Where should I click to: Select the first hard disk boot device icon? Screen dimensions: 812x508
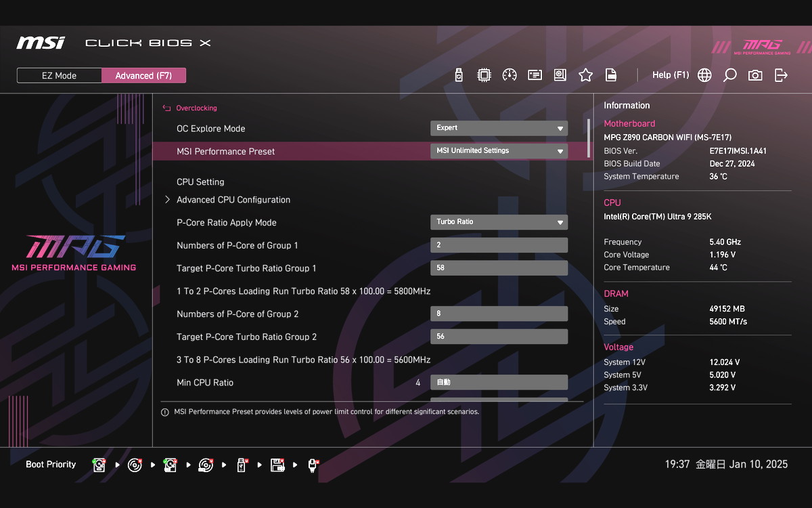click(99, 465)
